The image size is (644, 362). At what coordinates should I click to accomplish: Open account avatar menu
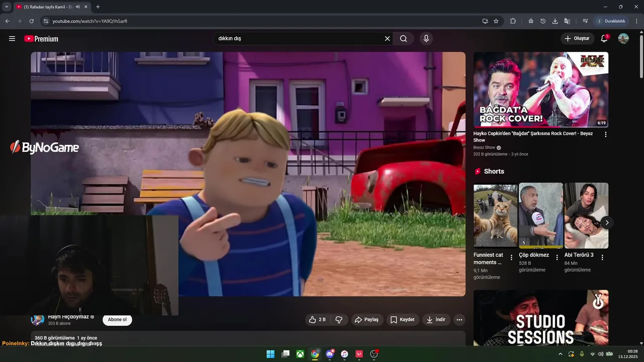click(623, 39)
